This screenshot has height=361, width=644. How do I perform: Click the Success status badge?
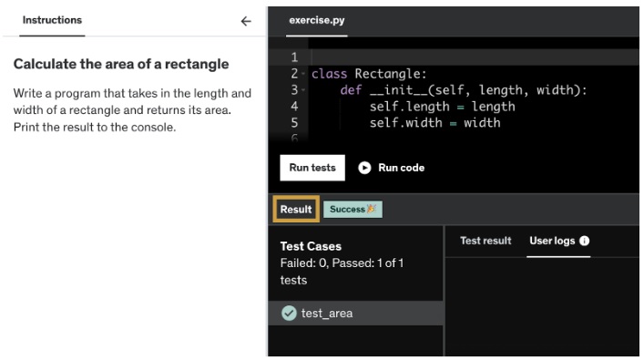(353, 209)
